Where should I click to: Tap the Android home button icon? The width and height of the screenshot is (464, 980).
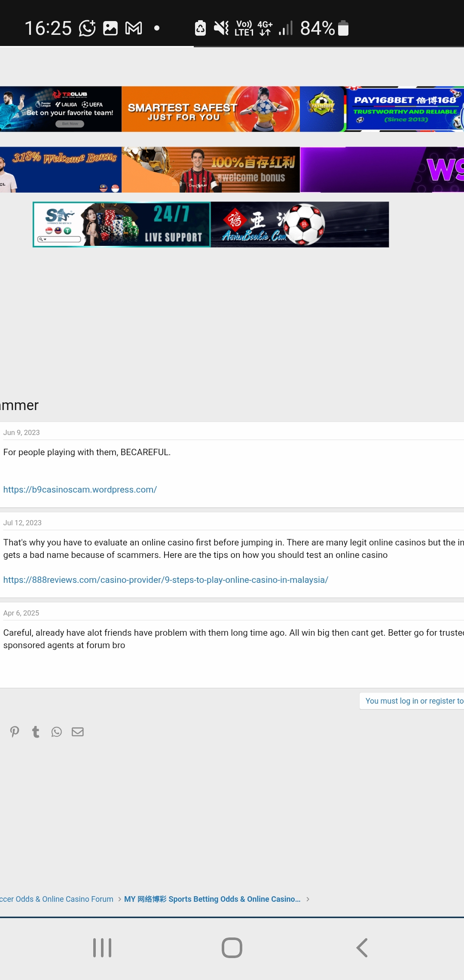tap(232, 948)
